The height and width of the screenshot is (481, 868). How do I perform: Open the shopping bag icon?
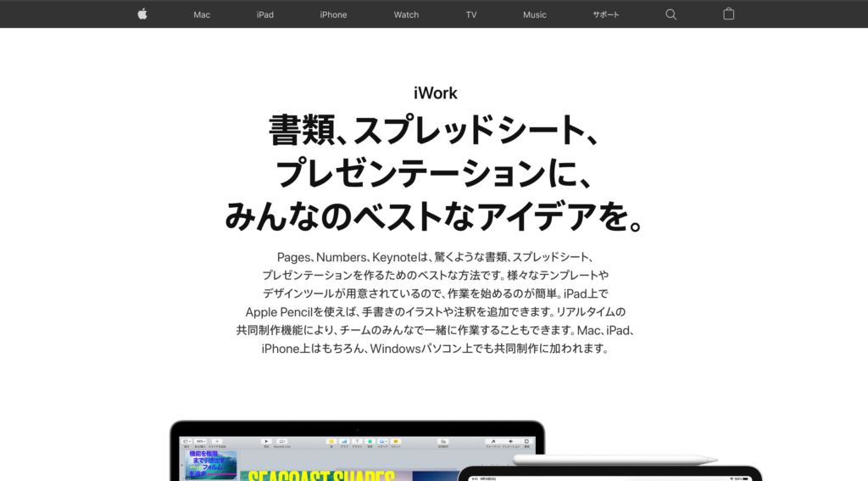point(728,14)
